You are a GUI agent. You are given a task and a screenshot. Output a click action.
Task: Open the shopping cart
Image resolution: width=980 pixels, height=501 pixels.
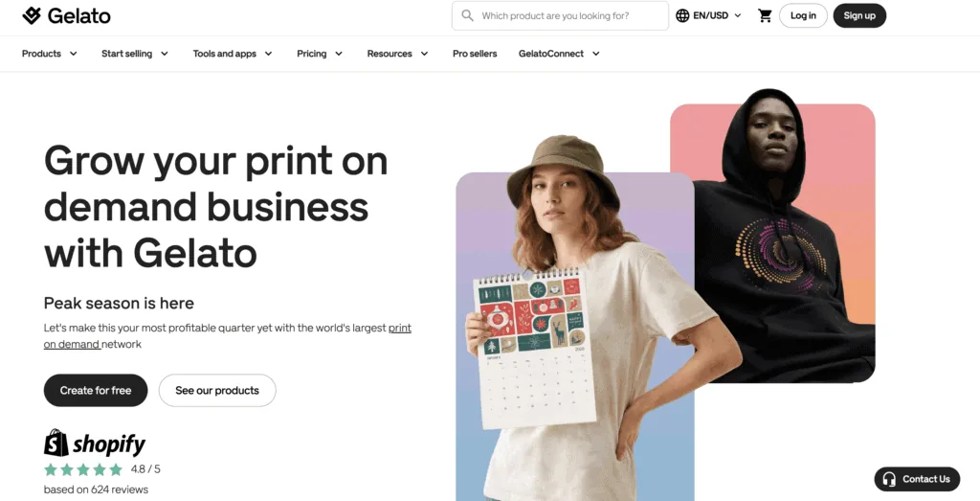click(x=765, y=15)
